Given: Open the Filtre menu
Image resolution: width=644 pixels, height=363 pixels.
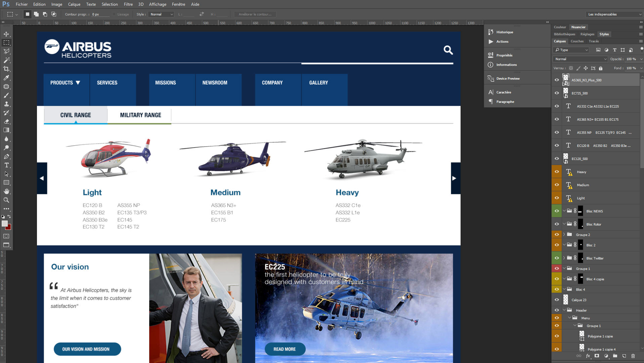Looking at the screenshot, I should pyautogui.click(x=128, y=4).
